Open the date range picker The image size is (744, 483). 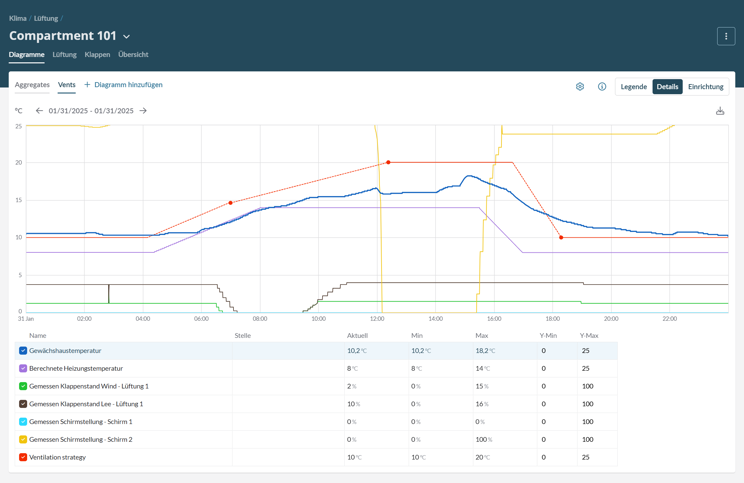point(91,111)
